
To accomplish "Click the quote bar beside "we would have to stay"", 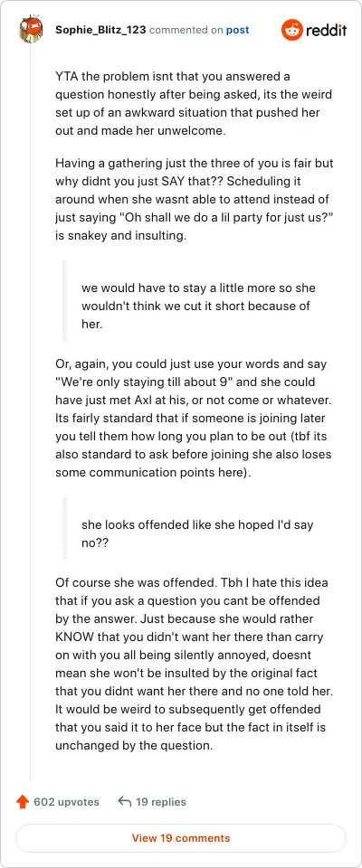I will coord(65,300).
